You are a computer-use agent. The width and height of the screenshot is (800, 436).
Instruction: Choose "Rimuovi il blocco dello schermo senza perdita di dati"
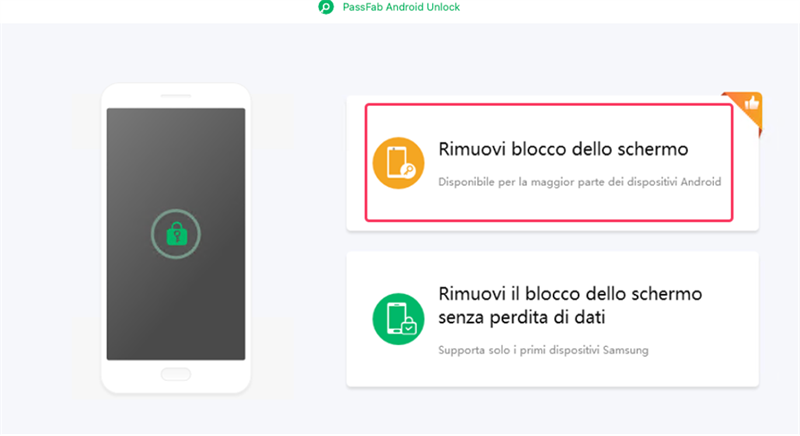click(570, 305)
